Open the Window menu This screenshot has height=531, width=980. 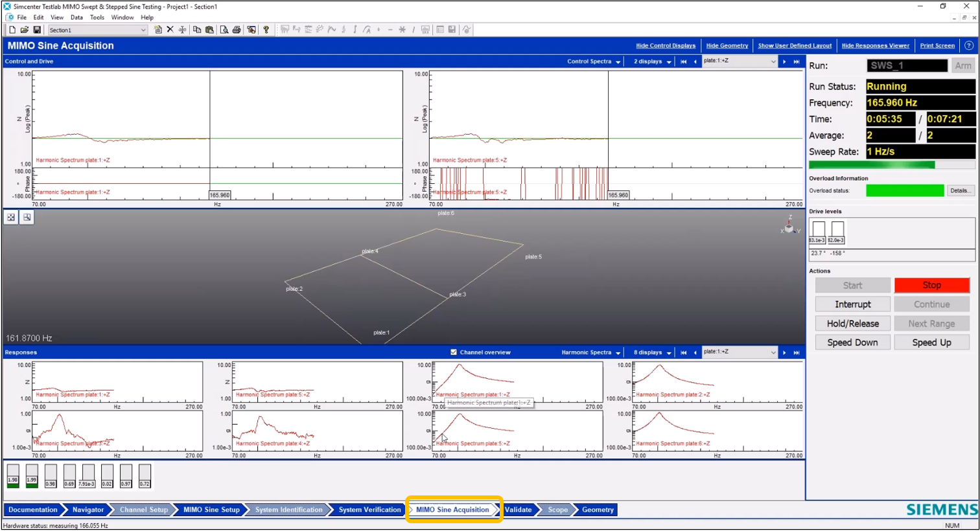click(x=122, y=17)
